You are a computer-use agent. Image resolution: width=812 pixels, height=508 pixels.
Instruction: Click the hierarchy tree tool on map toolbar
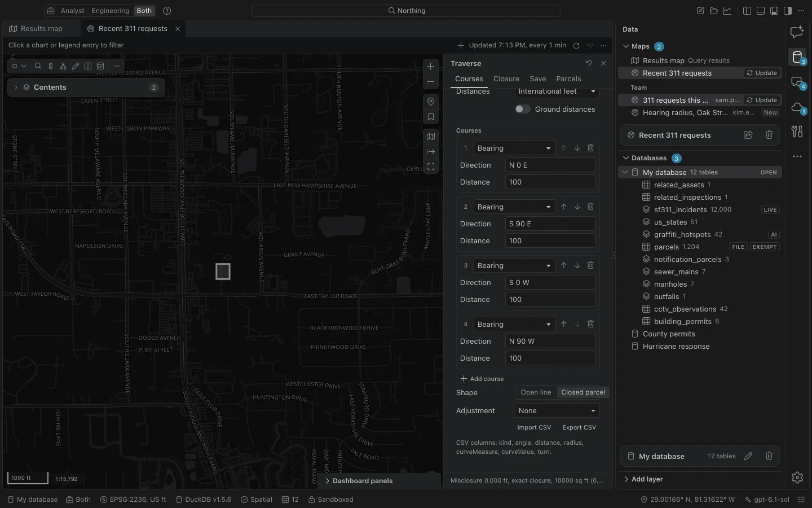pos(63,66)
